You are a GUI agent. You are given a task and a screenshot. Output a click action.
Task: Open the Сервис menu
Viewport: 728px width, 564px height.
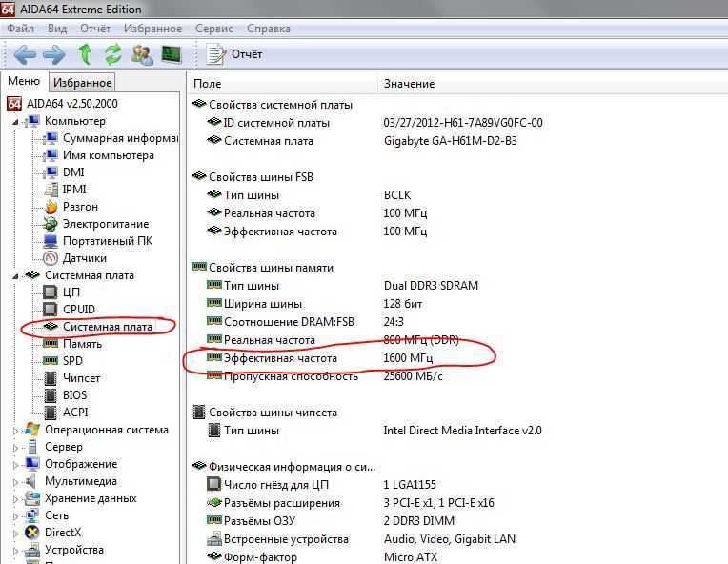[x=214, y=29]
